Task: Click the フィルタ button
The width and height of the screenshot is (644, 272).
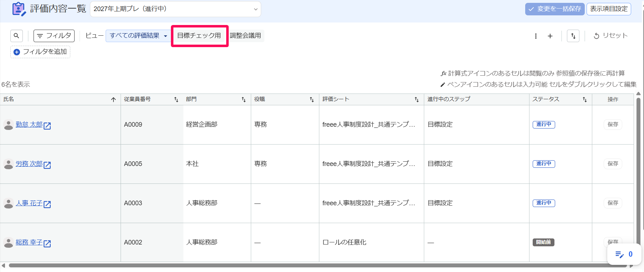Action: pyautogui.click(x=54, y=36)
